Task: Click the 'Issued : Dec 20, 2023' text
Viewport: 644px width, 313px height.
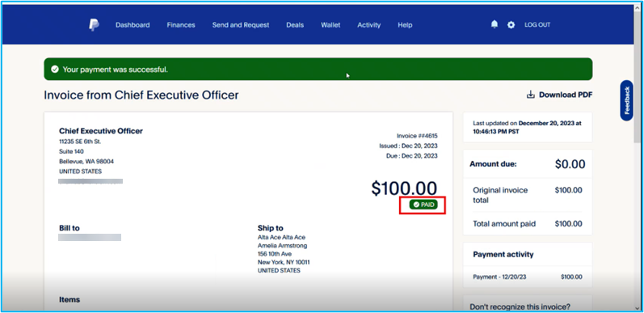Action: (x=408, y=146)
